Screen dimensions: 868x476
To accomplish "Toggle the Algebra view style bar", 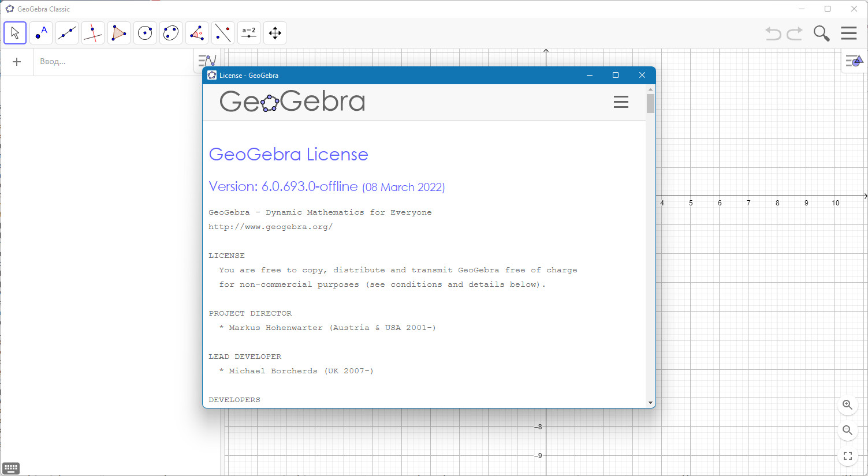I will pyautogui.click(x=207, y=61).
